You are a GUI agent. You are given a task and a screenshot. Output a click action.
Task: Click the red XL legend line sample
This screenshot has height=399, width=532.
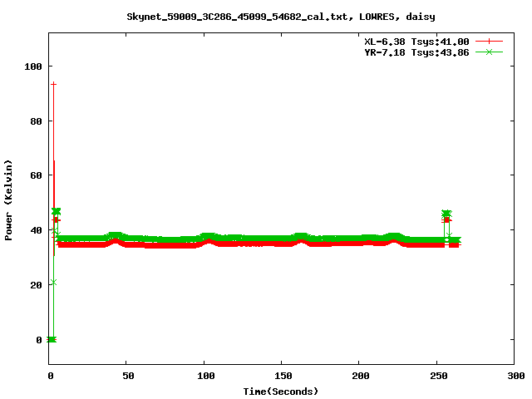pos(489,42)
